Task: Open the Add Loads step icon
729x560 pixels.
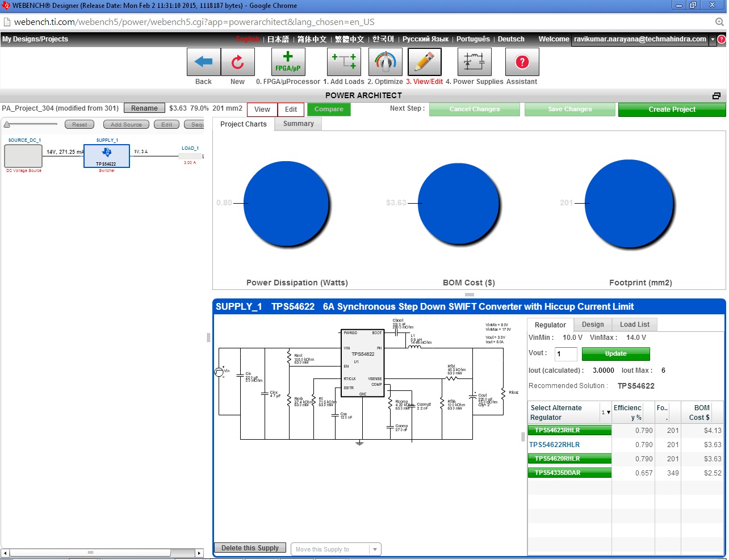Action: [x=343, y=62]
